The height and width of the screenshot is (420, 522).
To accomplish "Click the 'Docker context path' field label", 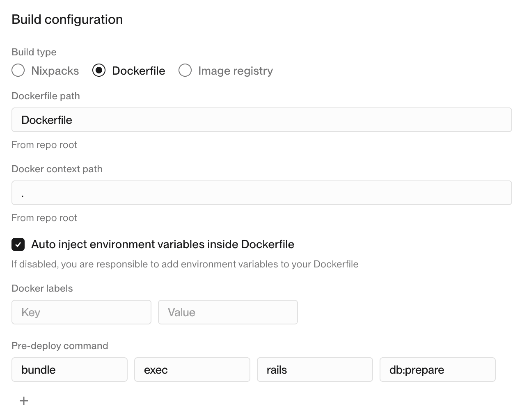I will pyautogui.click(x=57, y=169).
